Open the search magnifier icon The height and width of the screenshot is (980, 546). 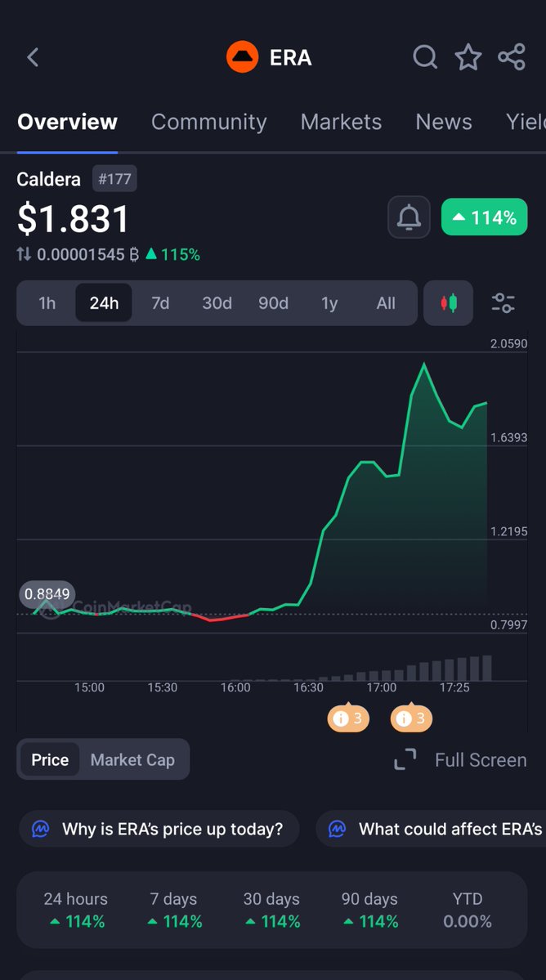[x=425, y=57]
